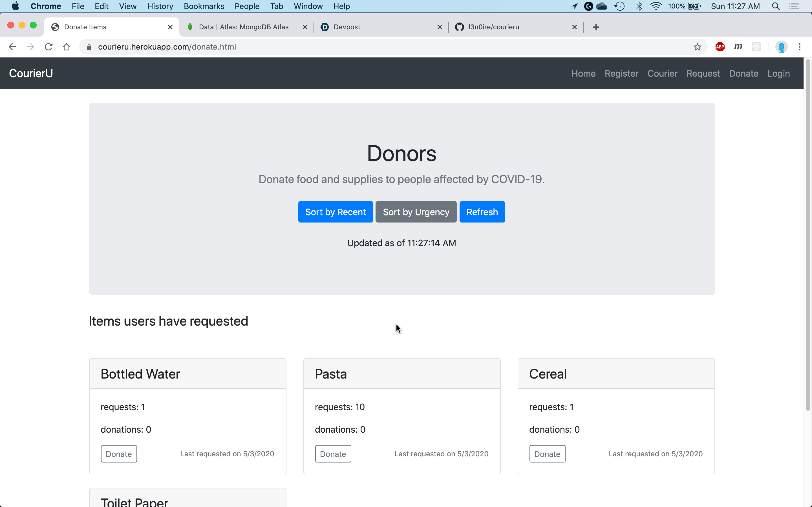Open the Chrome profile avatar icon
Image resolution: width=812 pixels, height=507 pixels.
click(781, 47)
